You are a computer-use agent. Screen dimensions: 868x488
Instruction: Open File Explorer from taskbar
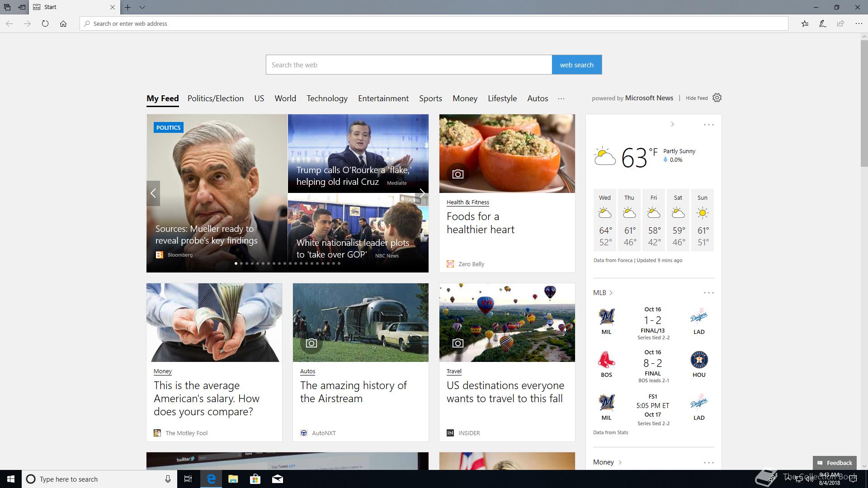(x=233, y=479)
